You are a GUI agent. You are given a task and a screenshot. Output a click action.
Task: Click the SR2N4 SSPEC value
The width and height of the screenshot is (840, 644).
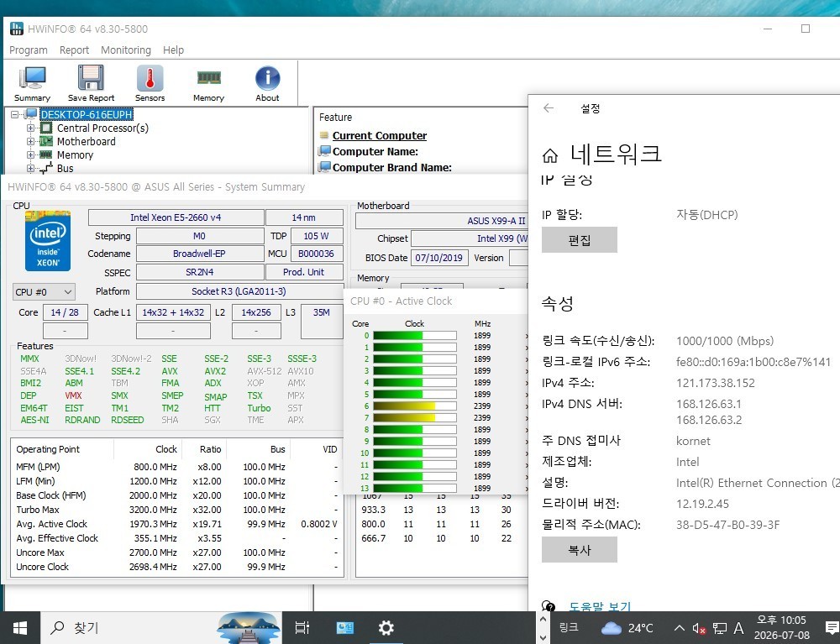pyautogui.click(x=199, y=272)
